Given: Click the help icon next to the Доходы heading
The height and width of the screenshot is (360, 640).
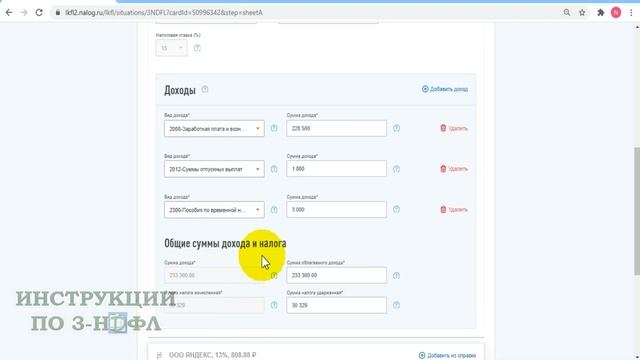Looking at the screenshot, I should [x=205, y=89].
